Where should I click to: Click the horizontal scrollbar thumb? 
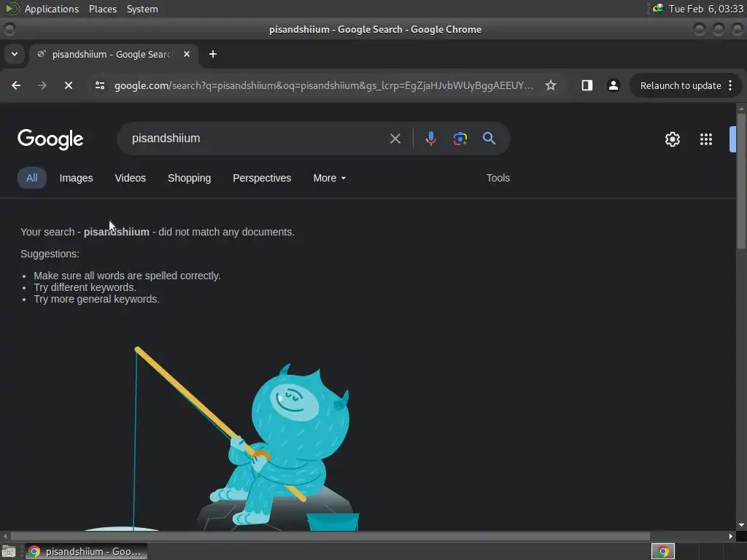click(330, 536)
